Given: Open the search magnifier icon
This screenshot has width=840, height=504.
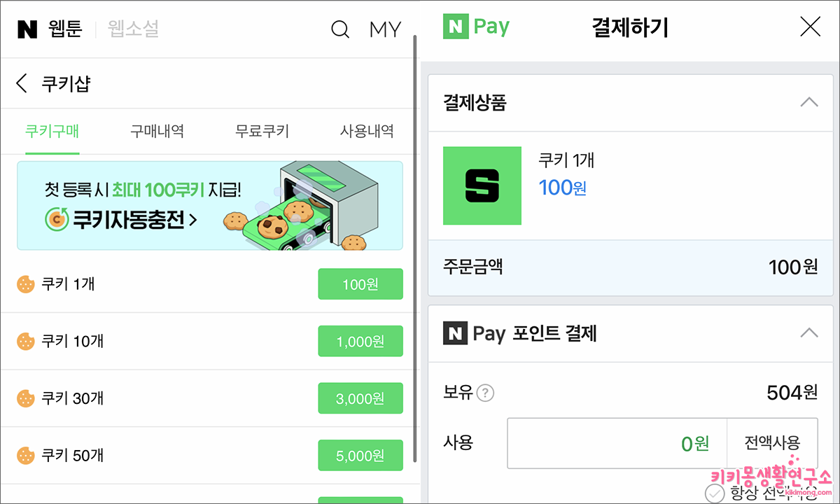Looking at the screenshot, I should pos(340,29).
